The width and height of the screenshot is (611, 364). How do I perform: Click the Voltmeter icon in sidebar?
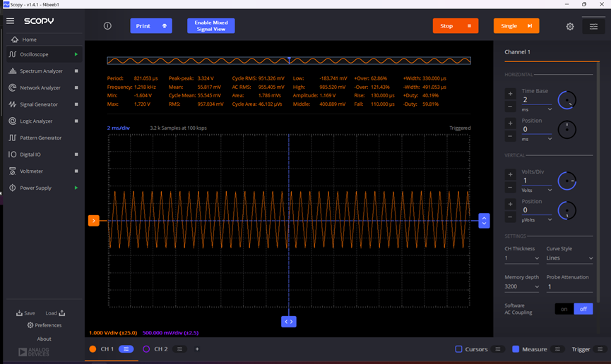tap(13, 171)
